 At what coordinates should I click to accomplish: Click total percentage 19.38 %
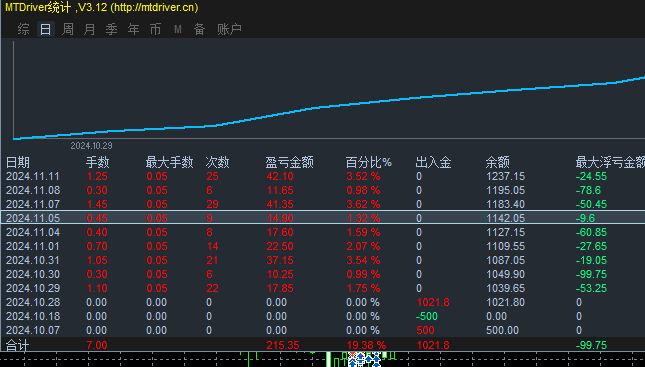tap(366, 345)
